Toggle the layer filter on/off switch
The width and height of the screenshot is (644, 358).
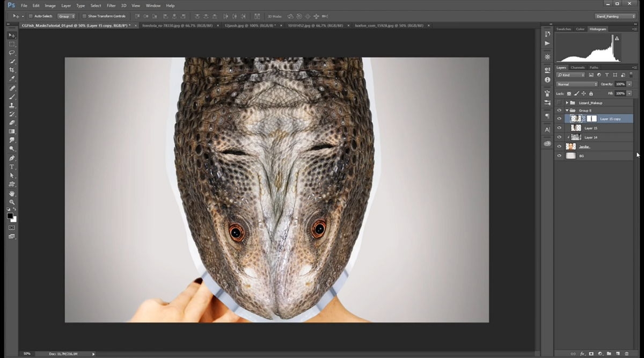[631, 75]
